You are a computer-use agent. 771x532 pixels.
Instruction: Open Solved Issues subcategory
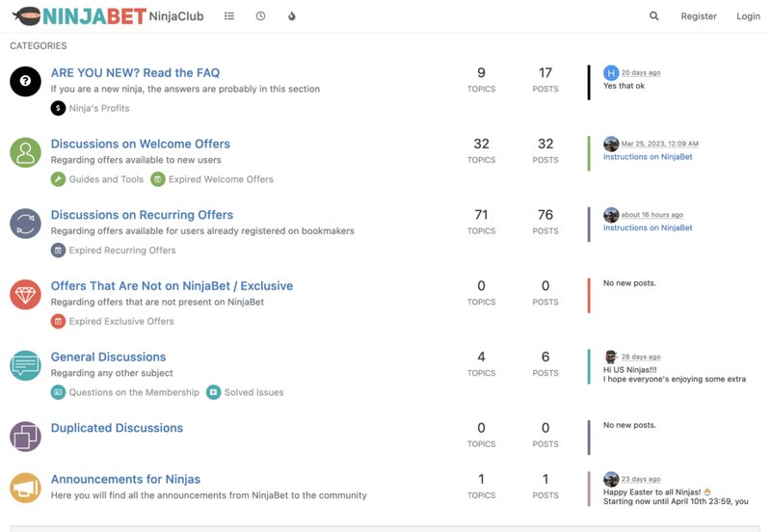pos(245,392)
